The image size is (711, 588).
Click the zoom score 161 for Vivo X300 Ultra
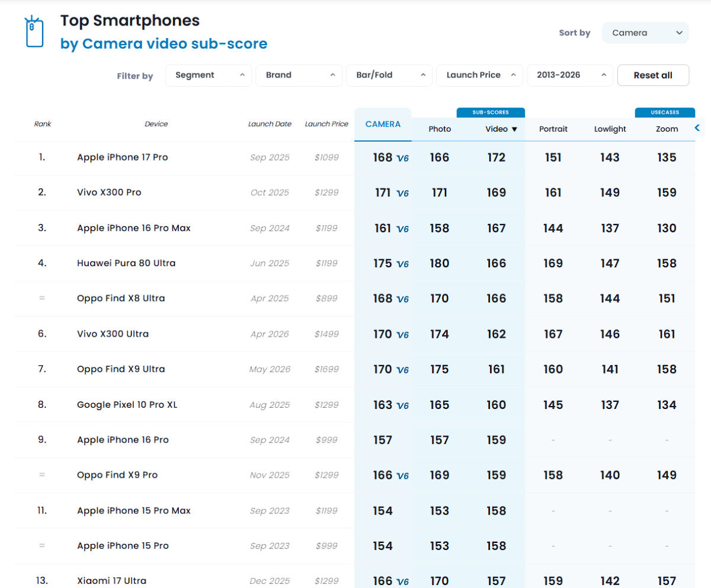(667, 334)
